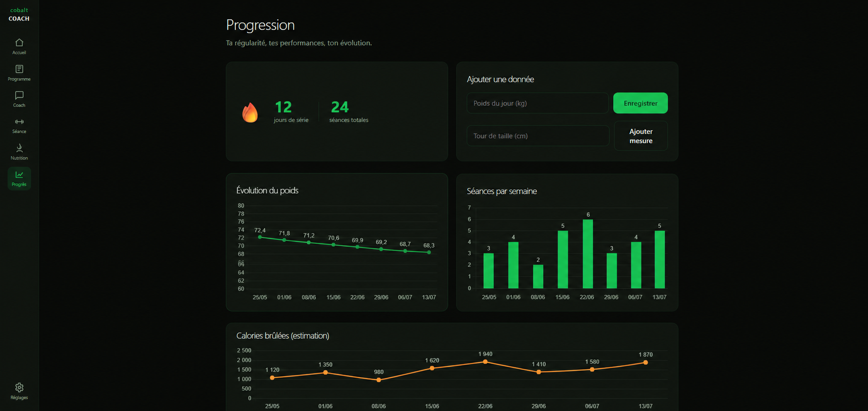Viewport: 868px width, 411px height.
Task: Select the 71,2 weight data point
Action: click(x=309, y=242)
